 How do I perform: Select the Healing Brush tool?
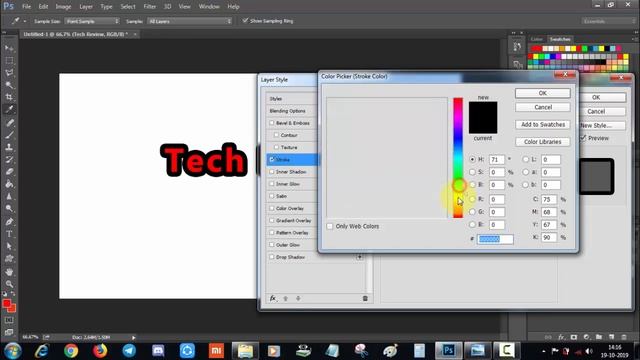coord(9,122)
